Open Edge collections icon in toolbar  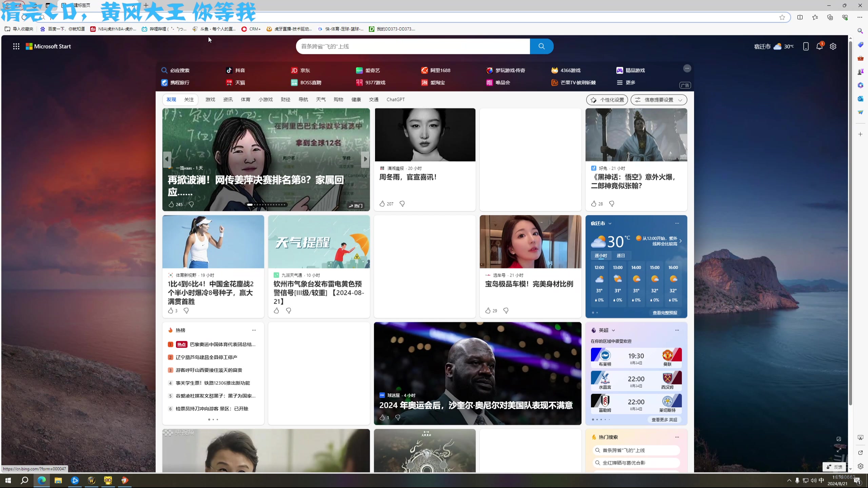[830, 17]
